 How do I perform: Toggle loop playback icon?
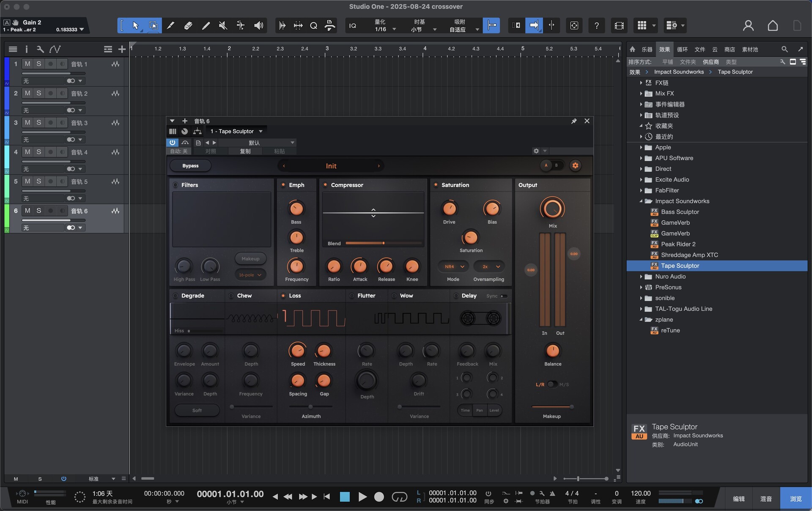point(399,497)
